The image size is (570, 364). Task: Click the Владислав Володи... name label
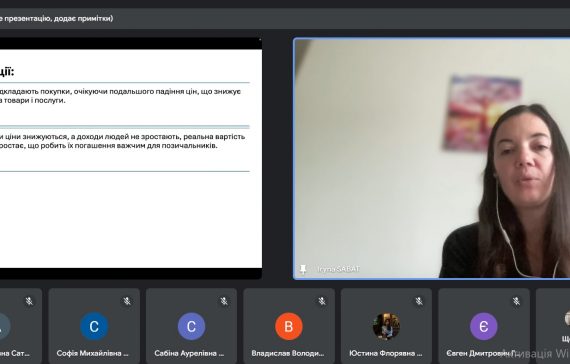click(288, 353)
